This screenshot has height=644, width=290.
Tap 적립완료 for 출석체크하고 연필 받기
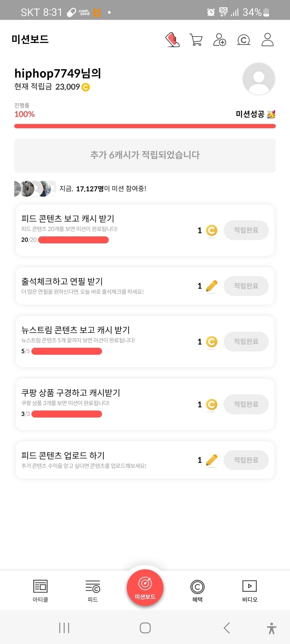246,286
